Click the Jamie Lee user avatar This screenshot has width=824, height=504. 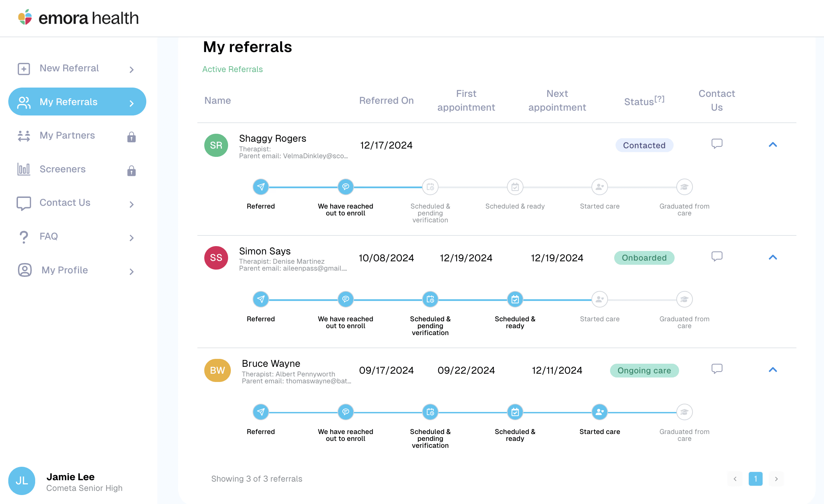(x=22, y=481)
